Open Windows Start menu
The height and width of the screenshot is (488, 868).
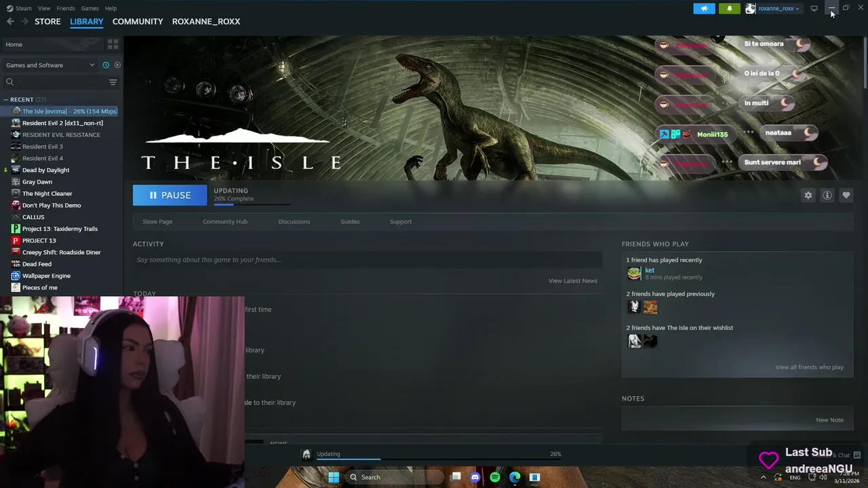click(x=334, y=477)
